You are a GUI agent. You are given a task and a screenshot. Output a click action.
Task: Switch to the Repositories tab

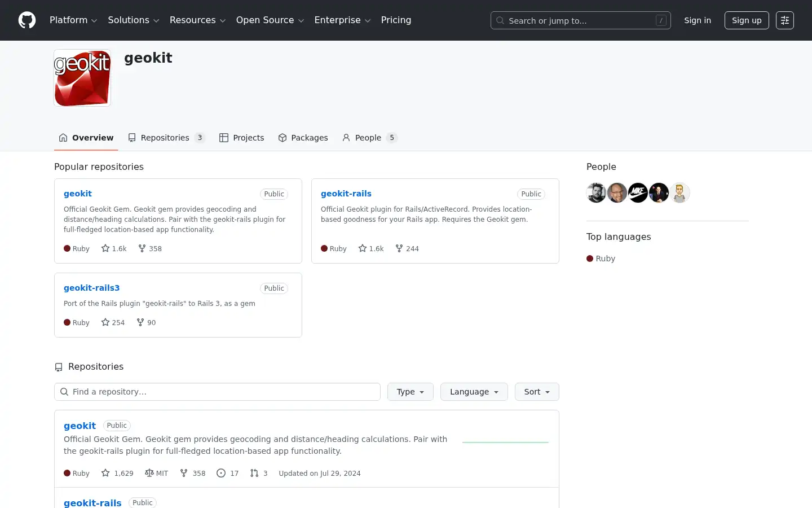click(166, 138)
